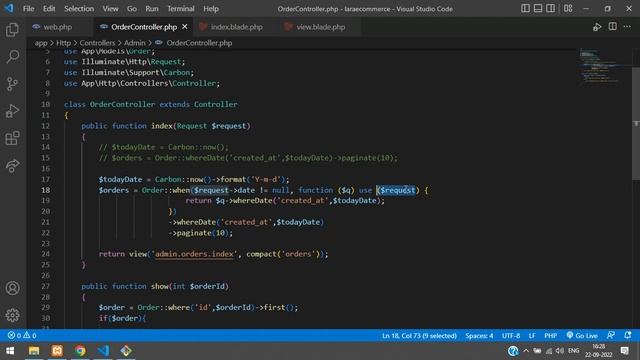Open the Terminal menu
The width and height of the screenshot is (640, 360).
(180, 9)
